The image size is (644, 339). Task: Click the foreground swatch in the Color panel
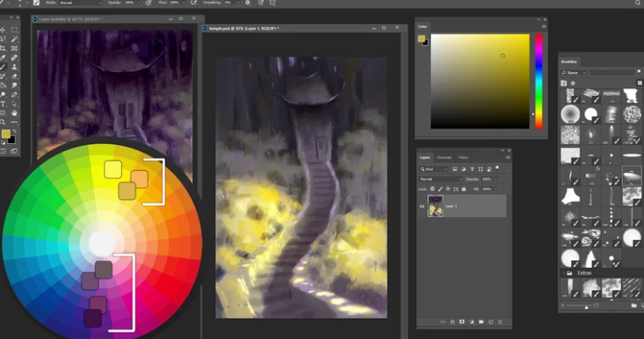(421, 39)
